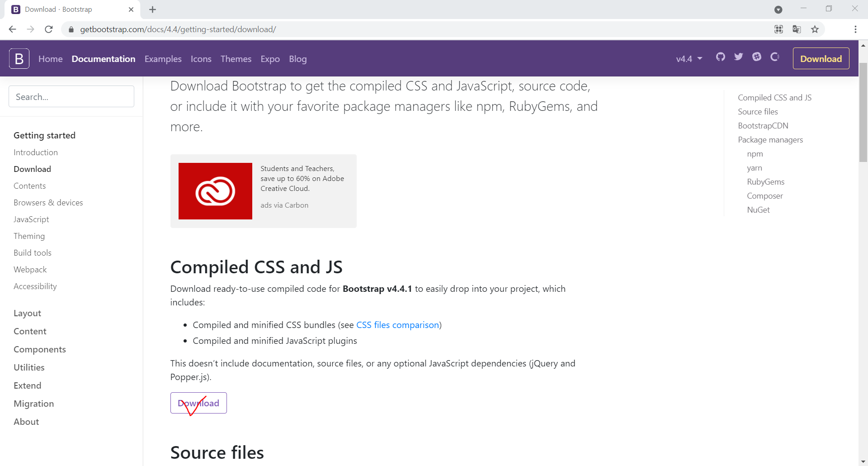The height and width of the screenshot is (466, 868).
Task: Expand the Getting started section
Action: click(x=44, y=135)
